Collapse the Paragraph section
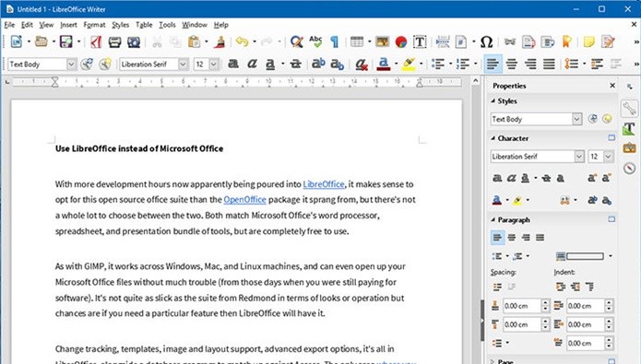The height and width of the screenshot is (364, 641). point(493,220)
